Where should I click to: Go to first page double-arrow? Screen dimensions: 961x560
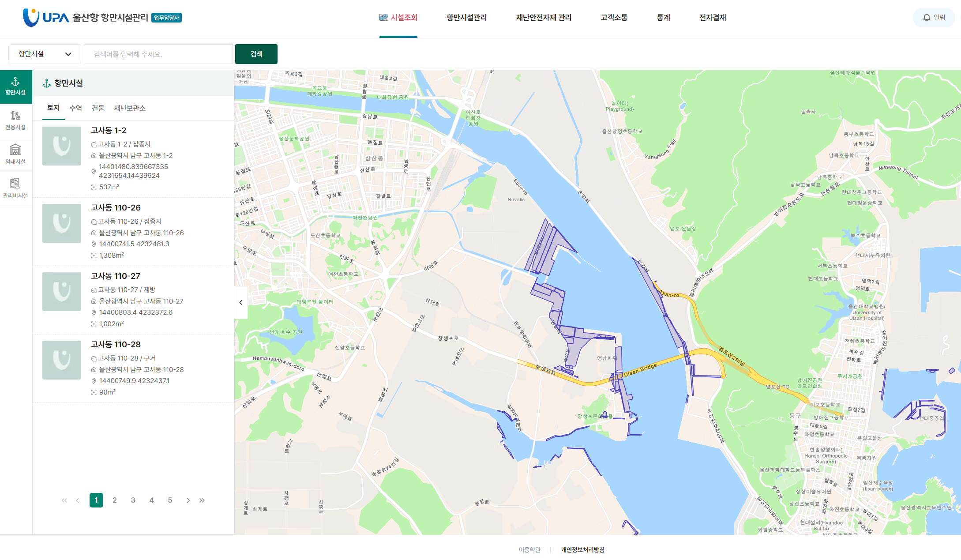64,500
